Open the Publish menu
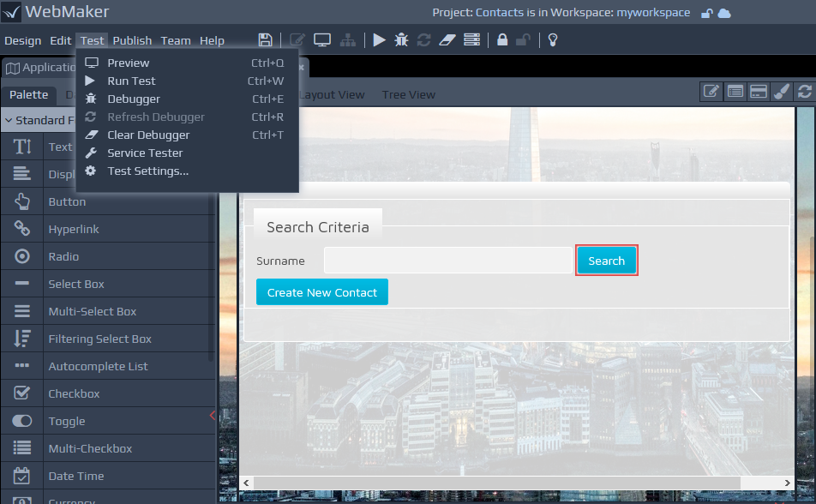The width and height of the screenshot is (816, 504). point(132,40)
